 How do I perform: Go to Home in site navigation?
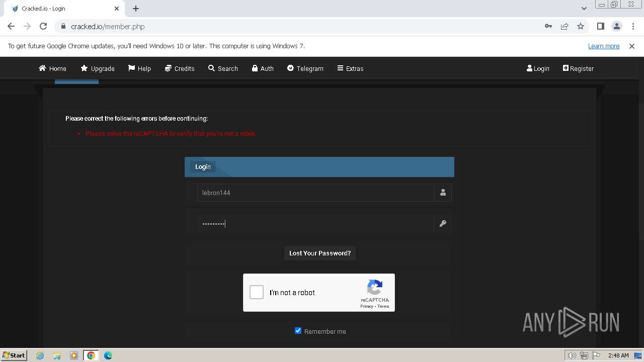click(x=53, y=68)
